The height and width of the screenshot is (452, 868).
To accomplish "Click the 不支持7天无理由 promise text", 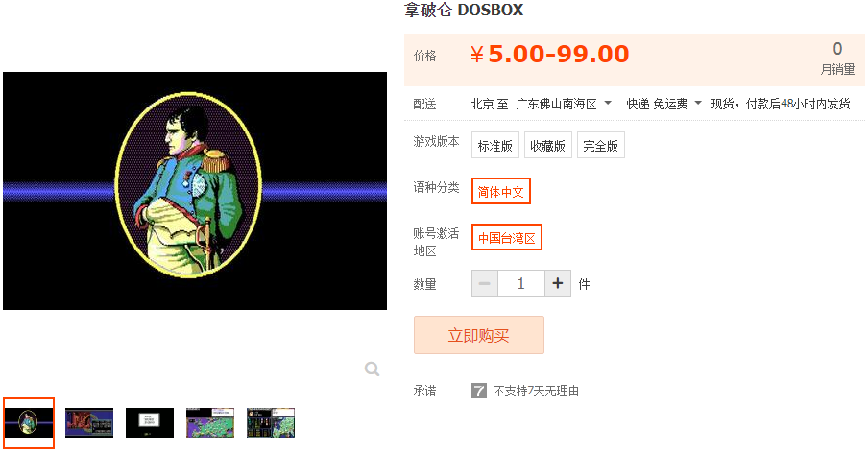I will pyautogui.click(x=536, y=392).
